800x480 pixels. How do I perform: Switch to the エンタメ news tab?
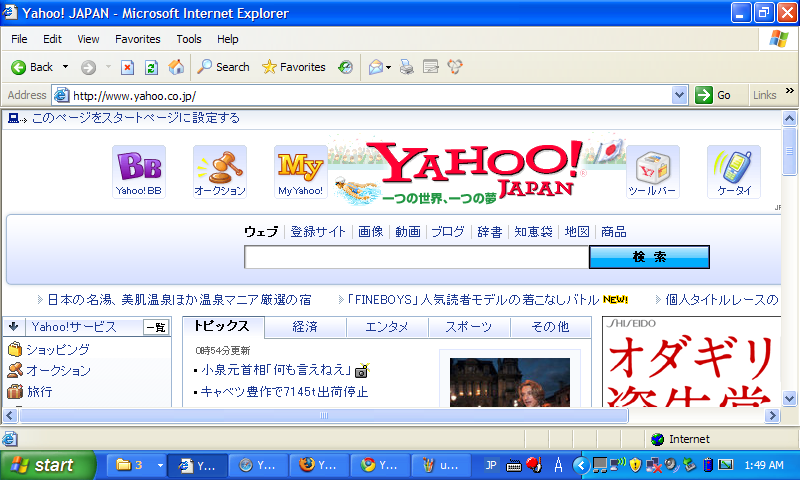387,327
